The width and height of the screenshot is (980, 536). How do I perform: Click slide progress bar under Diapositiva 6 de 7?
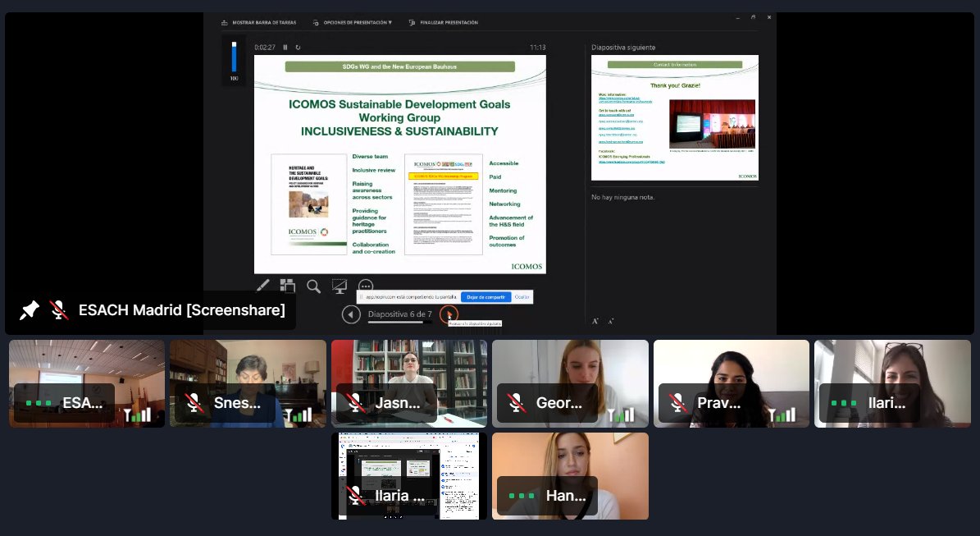pyautogui.click(x=400, y=322)
